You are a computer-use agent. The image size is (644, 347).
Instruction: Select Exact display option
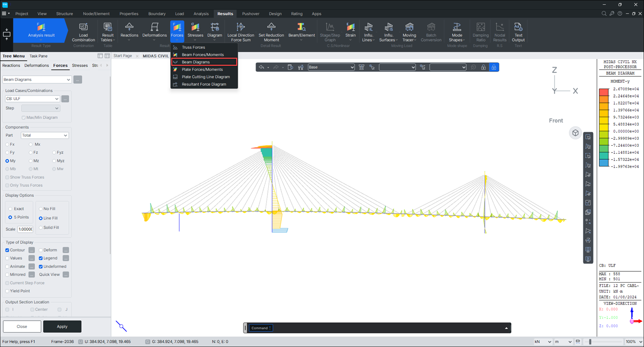[x=10, y=209]
